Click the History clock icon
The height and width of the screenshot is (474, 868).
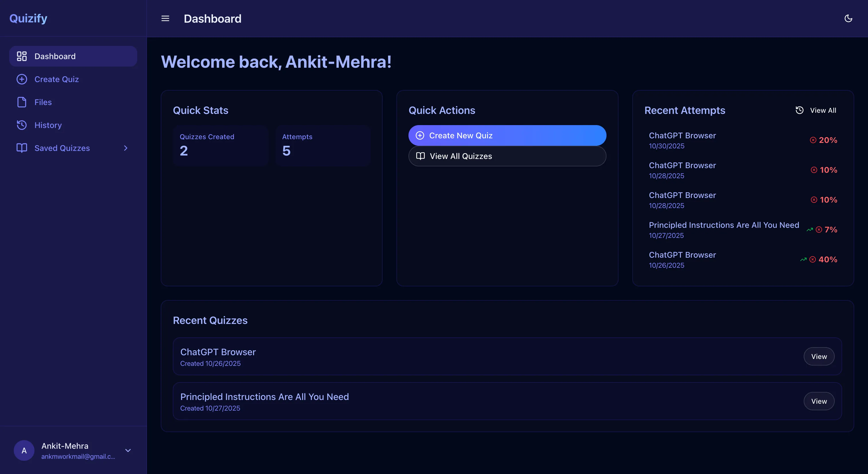pos(22,125)
